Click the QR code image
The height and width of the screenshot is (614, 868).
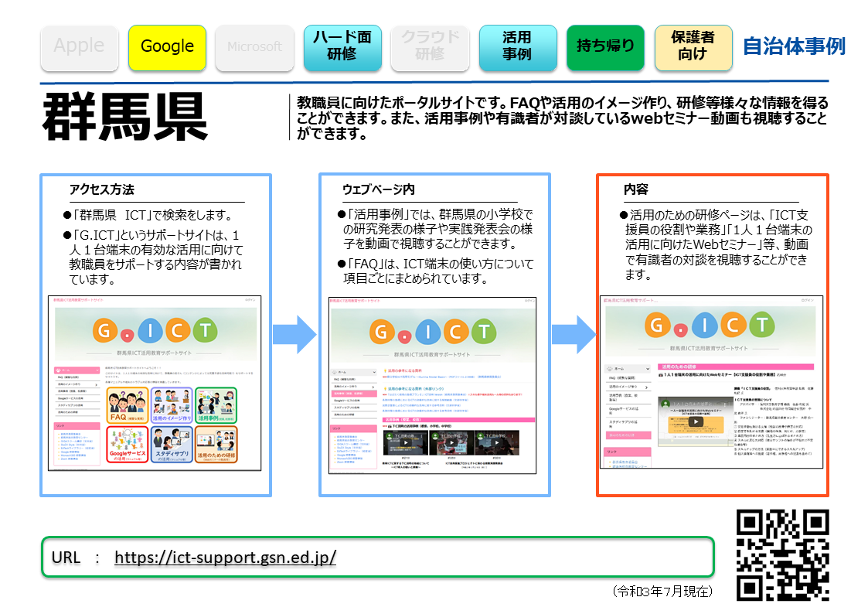coord(782,554)
